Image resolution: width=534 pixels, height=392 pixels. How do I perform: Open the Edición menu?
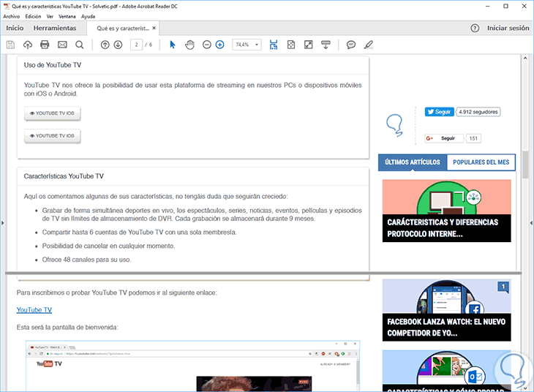(33, 16)
